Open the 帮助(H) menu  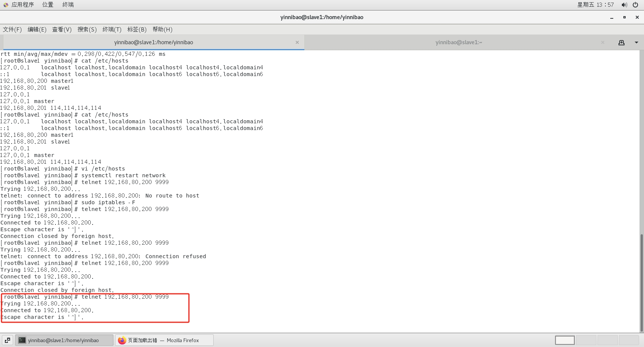[x=162, y=30]
